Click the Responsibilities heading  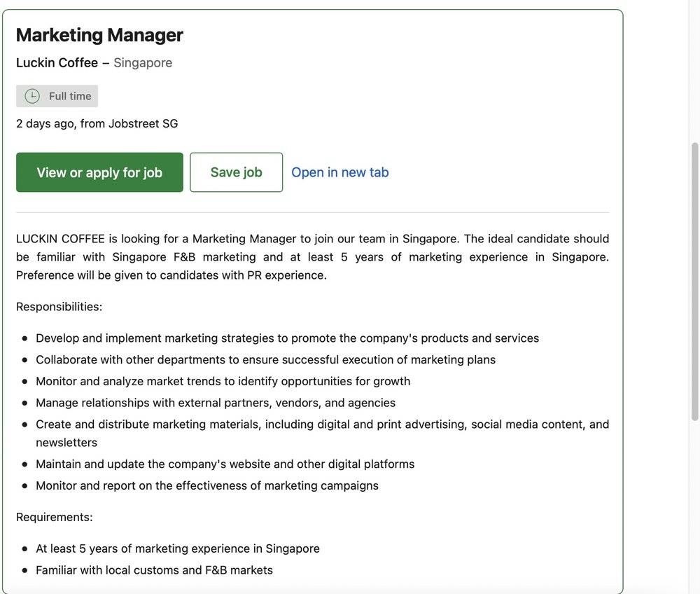pos(59,307)
